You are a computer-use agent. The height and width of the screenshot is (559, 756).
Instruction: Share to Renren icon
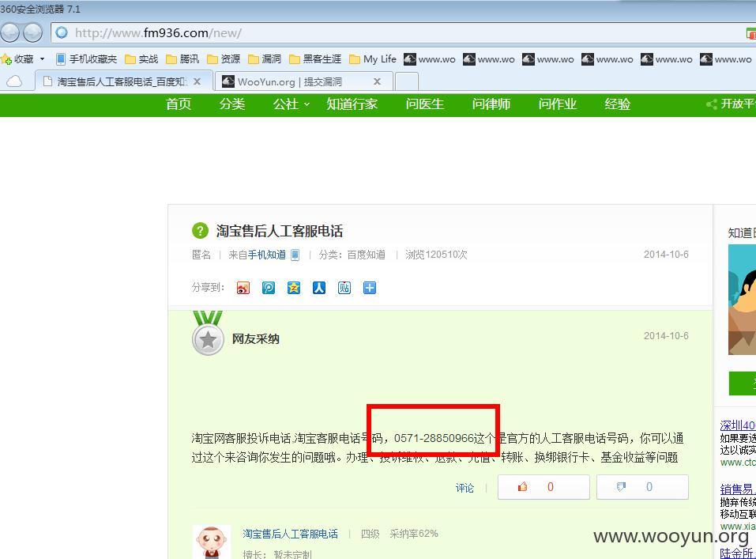point(318,288)
